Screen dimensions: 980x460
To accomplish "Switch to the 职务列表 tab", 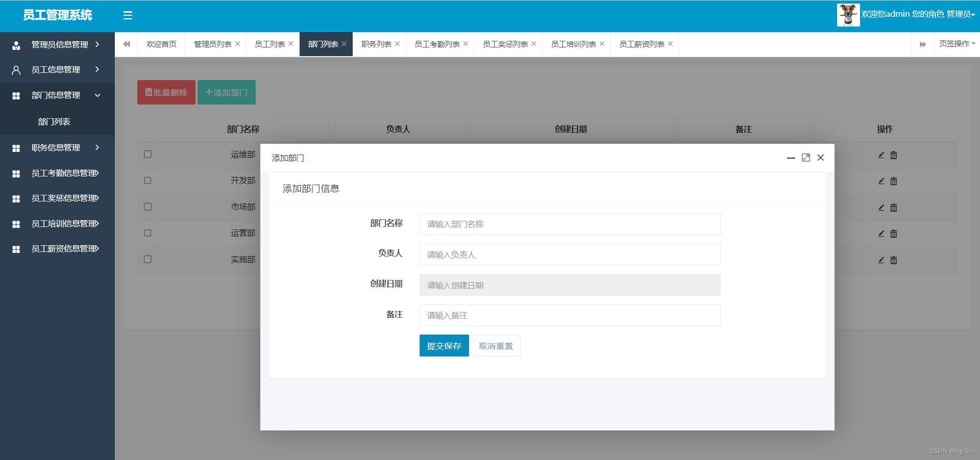I will tap(376, 44).
